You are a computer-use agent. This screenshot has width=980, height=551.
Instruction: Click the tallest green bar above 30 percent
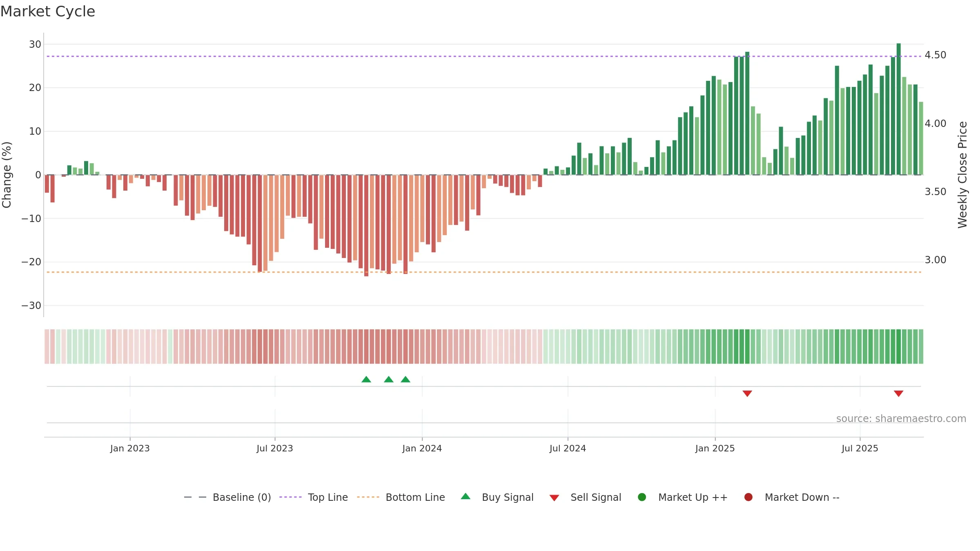[899, 109]
